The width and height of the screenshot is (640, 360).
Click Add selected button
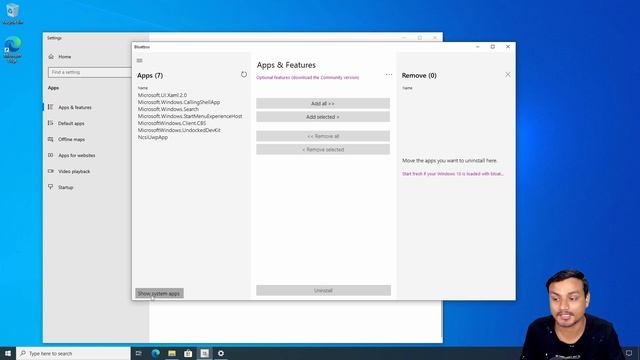pos(323,117)
